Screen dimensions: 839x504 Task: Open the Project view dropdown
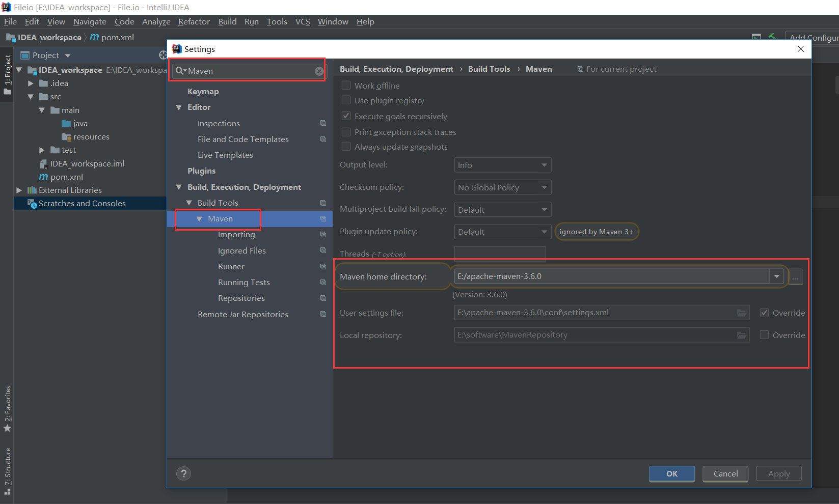(x=68, y=55)
